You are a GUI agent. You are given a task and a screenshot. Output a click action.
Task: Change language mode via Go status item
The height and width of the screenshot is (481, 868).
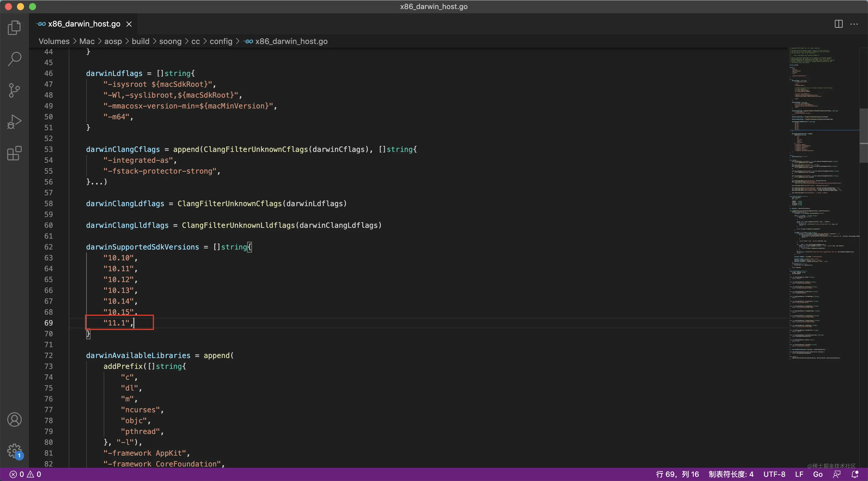818,474
